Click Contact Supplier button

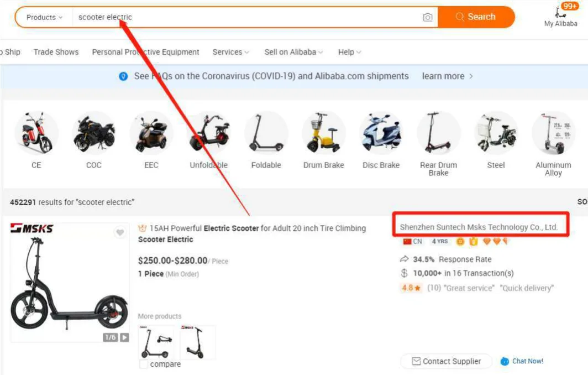point(447,361)
